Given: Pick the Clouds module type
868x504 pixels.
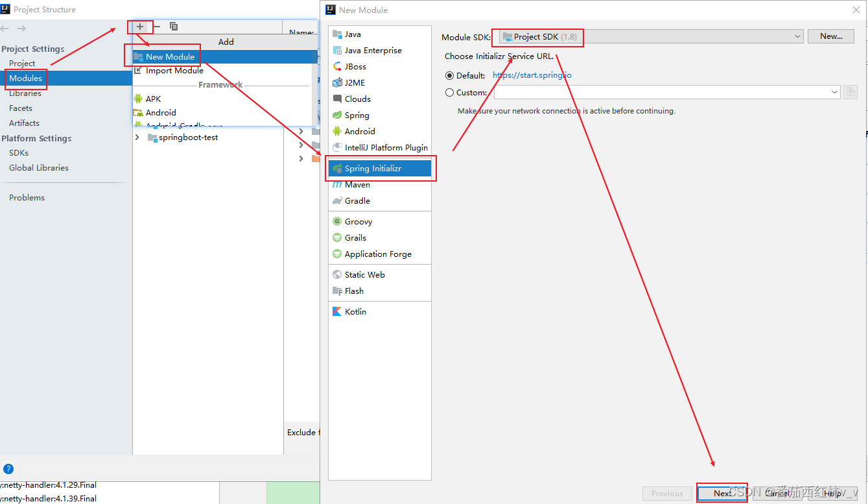Looking at the screenshot, I should (380, 99).
